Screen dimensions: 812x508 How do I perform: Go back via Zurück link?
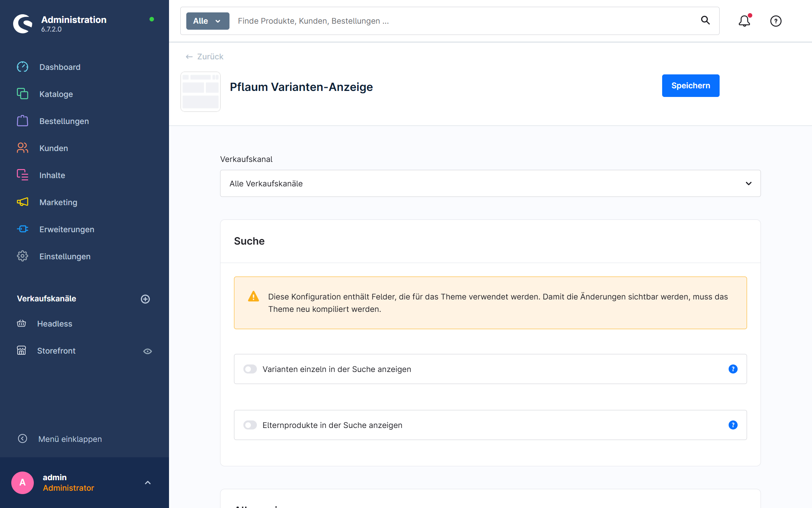pyautogui.click(x=205, y=56)
